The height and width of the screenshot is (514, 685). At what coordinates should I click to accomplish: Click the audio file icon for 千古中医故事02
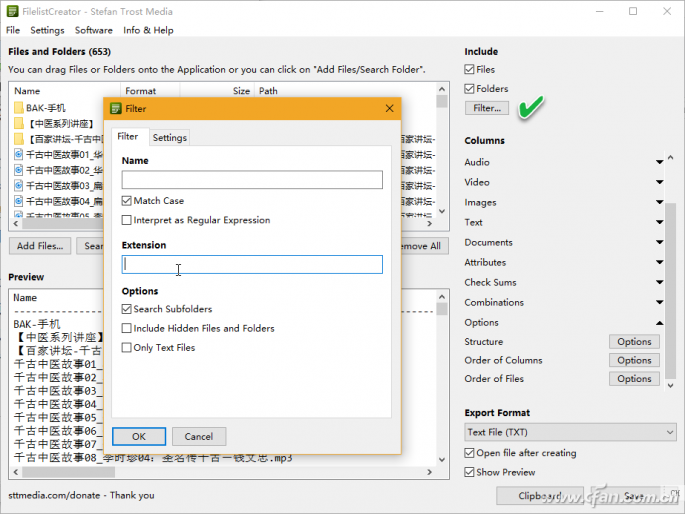tap(18, 170)
